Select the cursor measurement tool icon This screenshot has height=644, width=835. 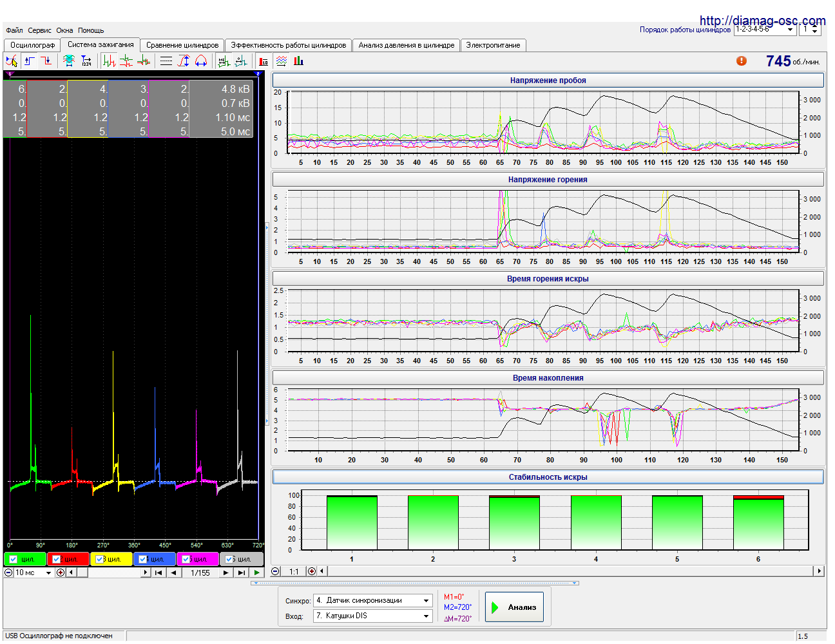point(12,61)
